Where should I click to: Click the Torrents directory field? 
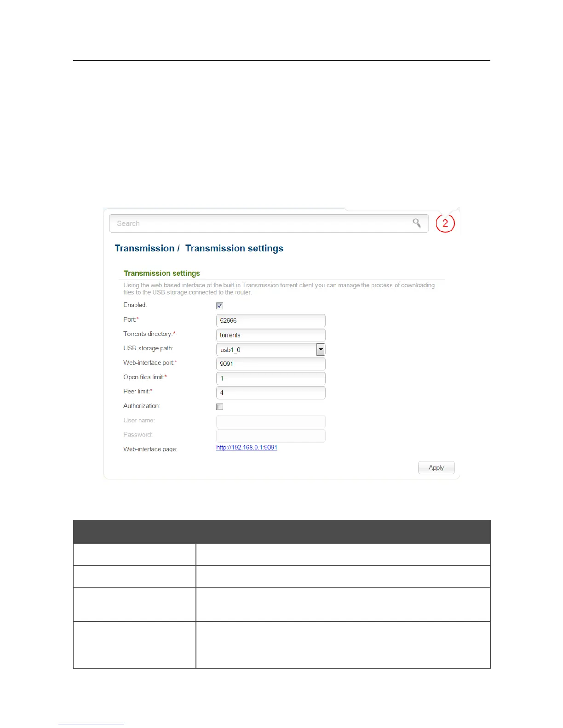tap(270, 335)
